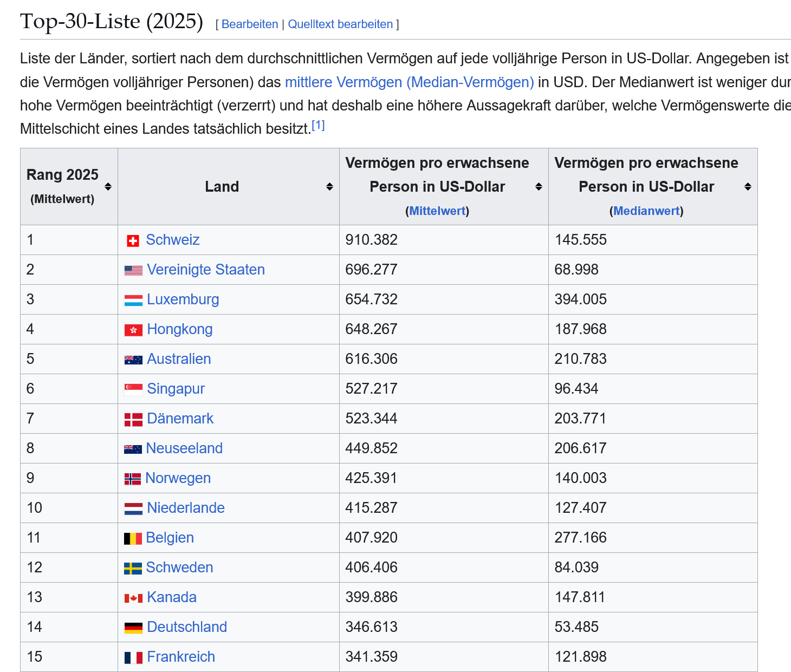Sort table by Land column
This screenshot has height=672, width=791.
pos(329,187)
